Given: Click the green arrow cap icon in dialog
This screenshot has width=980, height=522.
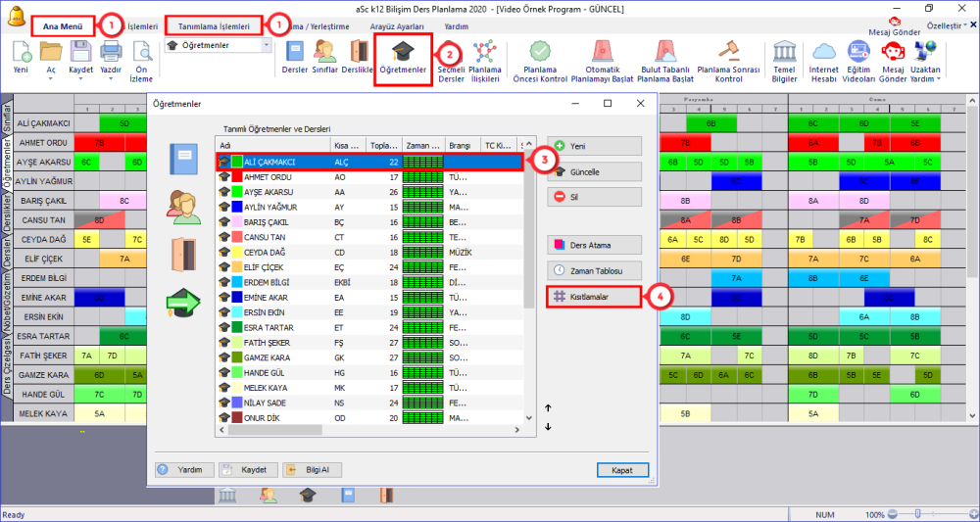Looking at the screenshot, I should coord(184,303).
